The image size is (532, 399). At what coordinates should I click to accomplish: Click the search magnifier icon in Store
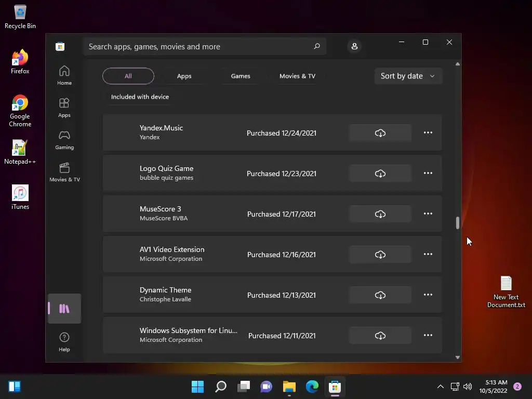click(x=317, y=46)
